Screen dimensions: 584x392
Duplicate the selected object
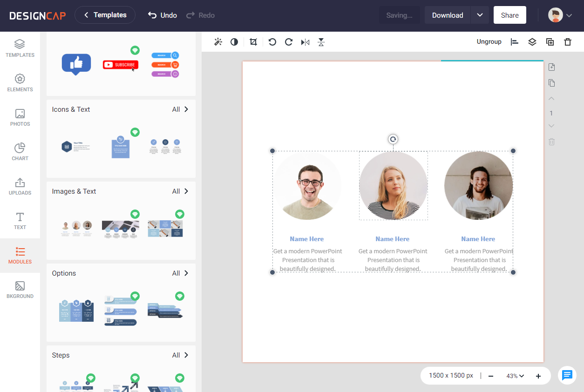point(550,42)
